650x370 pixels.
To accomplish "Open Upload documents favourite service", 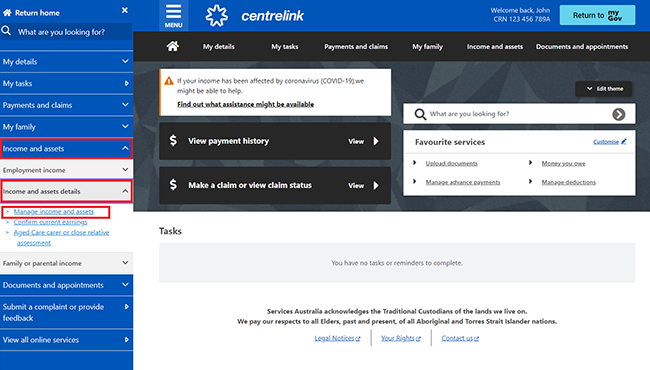I will (x=451, y=164).
